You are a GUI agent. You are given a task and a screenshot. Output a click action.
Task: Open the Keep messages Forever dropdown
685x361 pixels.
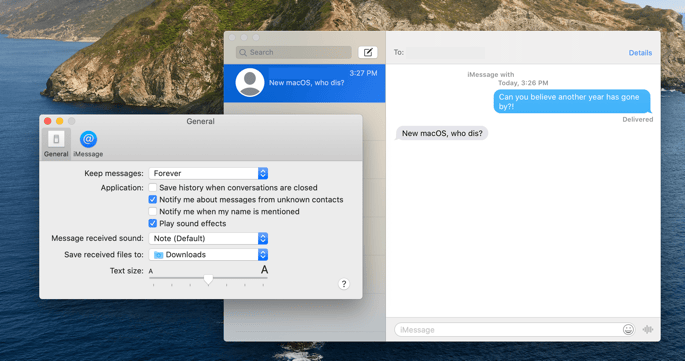tap(208, 174)
